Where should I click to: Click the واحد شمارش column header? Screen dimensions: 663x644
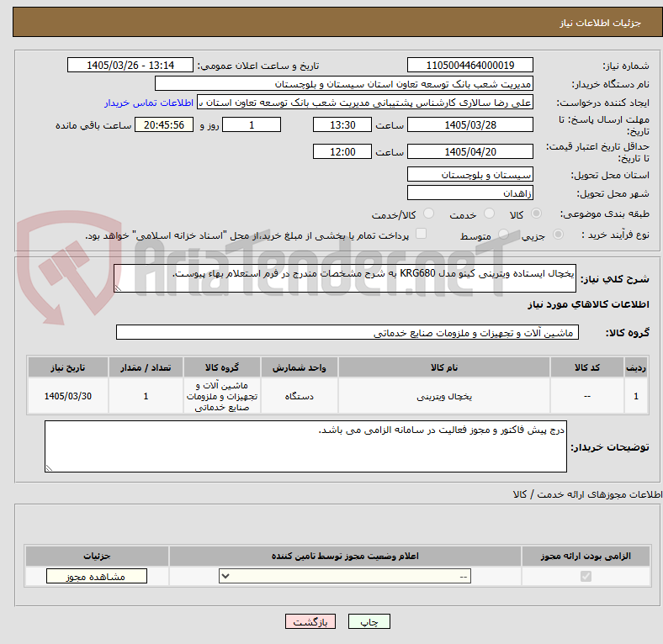[x=300, y=367]
